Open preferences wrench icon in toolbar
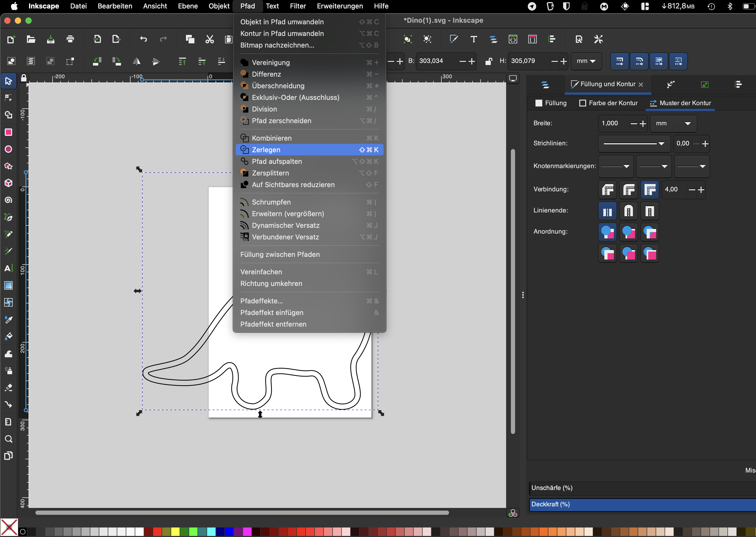 coord(598,39)
